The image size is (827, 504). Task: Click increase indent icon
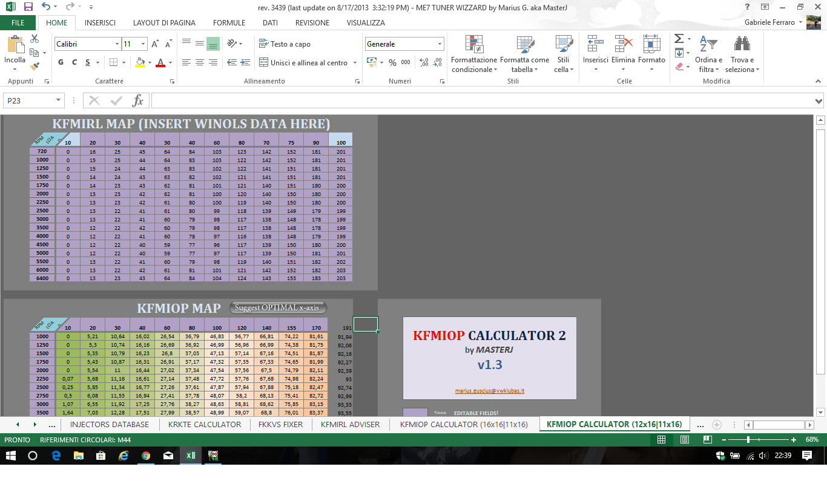click(245, 62)
